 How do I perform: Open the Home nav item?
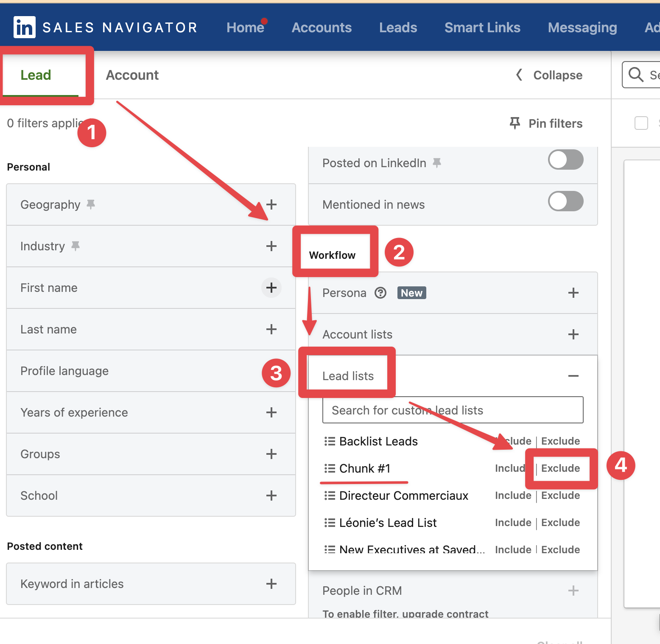point(245,28)
